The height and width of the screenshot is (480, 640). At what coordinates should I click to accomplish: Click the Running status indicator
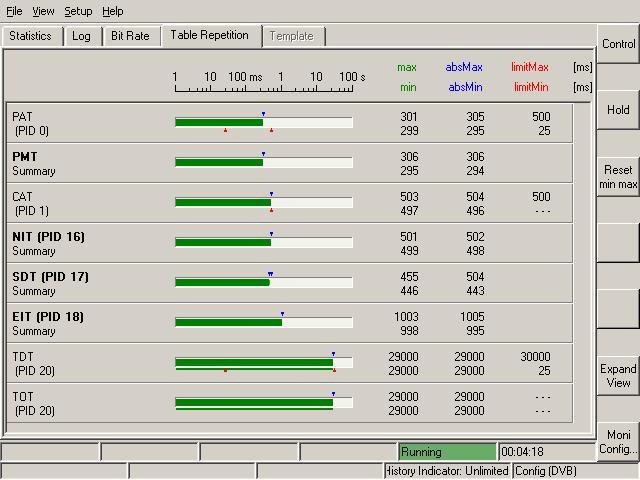point(446,452)
